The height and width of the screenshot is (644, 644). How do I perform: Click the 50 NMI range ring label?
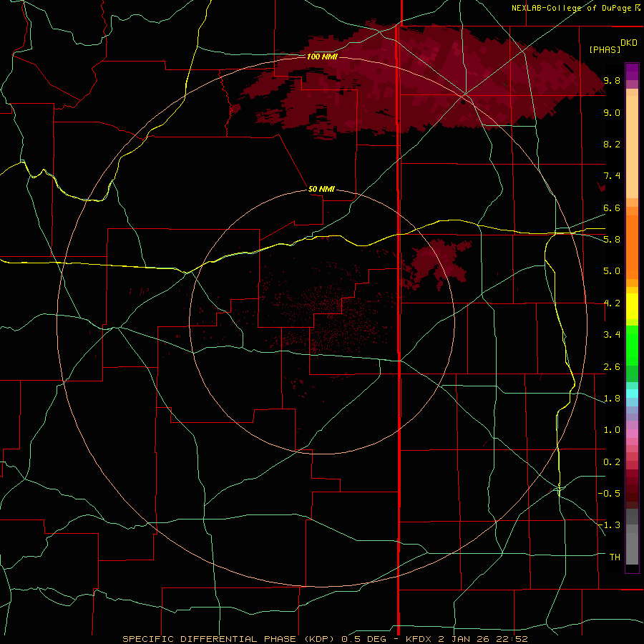coord(321,189)
